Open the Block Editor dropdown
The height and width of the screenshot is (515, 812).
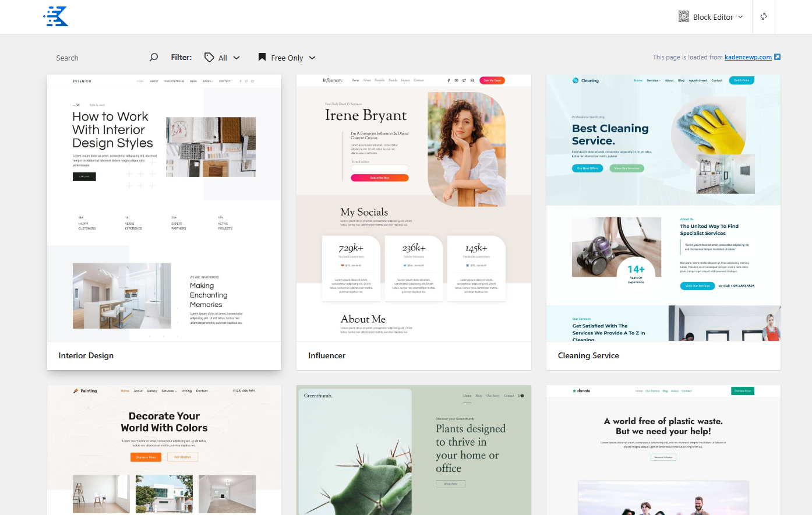coord(711,17)
